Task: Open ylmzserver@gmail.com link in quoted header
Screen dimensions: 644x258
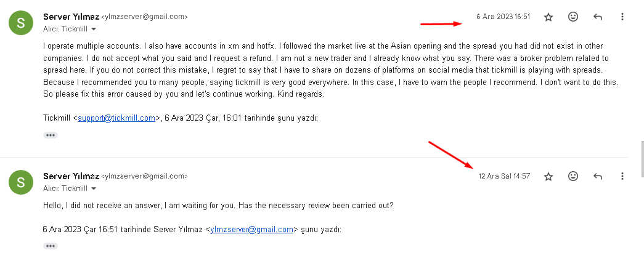Action: point(251,230)
